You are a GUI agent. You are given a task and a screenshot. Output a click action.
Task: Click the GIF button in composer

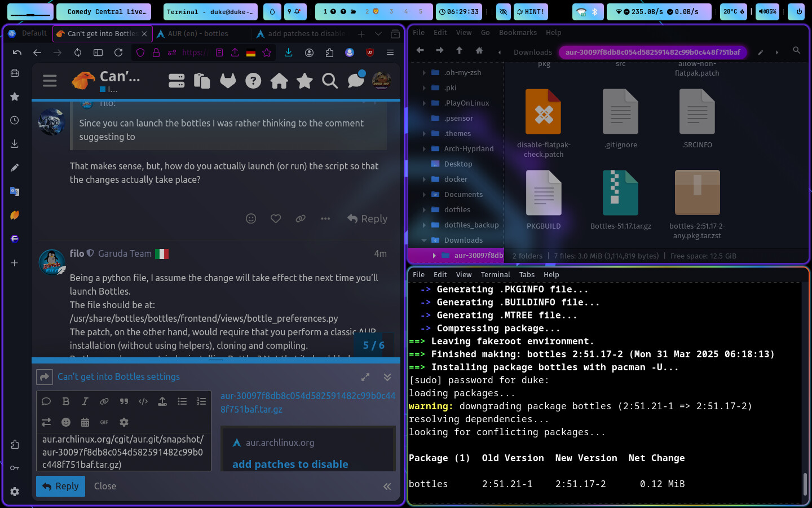tap(104, 422)
